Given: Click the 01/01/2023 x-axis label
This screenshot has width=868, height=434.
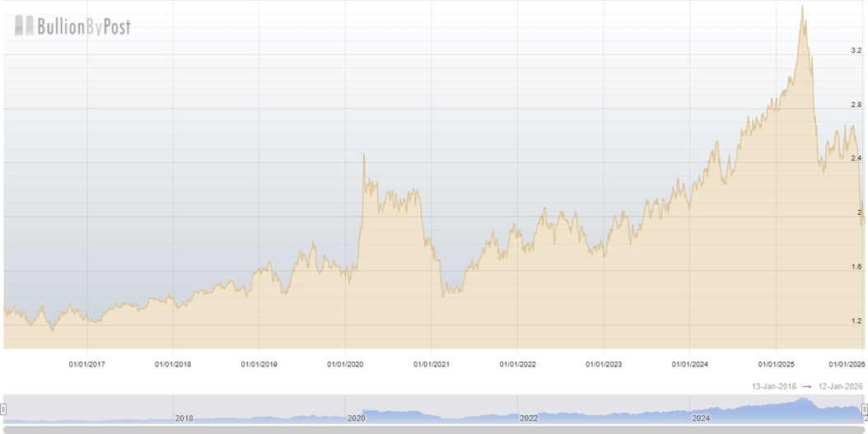Looking at the screenshot, I should pyautogui.click(x=604, y=363).
